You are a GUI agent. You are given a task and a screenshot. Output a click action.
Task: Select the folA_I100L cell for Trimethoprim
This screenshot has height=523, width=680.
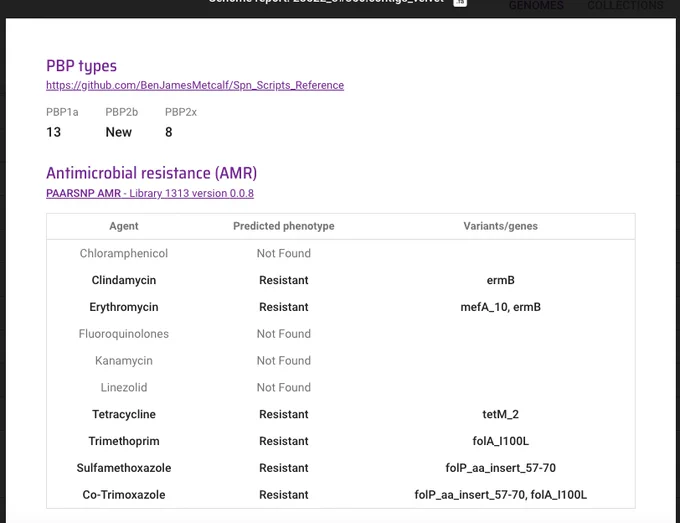[500, 441]
